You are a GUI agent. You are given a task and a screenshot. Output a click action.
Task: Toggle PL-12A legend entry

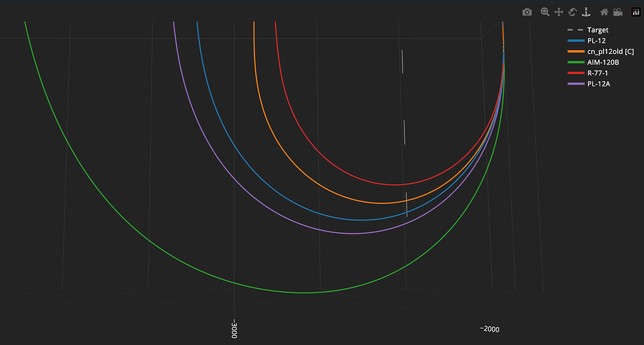[599, 84]
